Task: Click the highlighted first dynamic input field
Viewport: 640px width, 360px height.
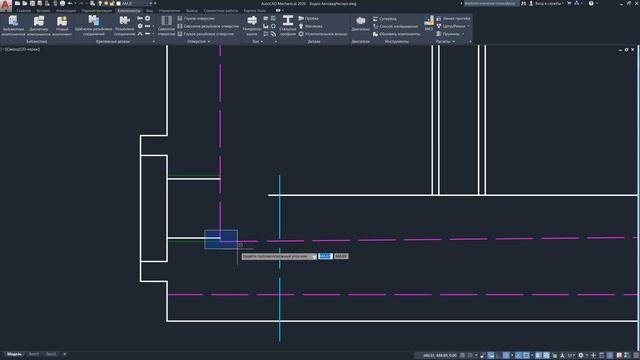Action: [325, 256]
